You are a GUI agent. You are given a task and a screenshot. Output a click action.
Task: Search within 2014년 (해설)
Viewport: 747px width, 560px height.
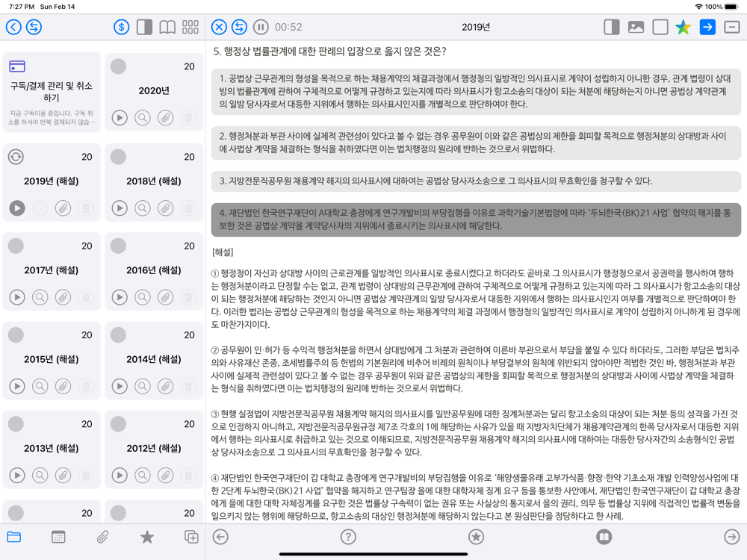(x=143, y=386)
